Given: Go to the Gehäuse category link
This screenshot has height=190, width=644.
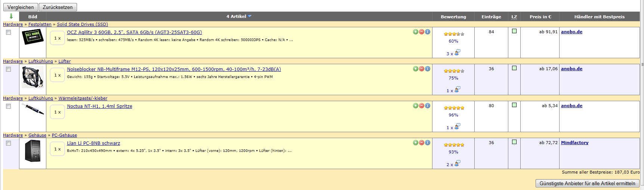Looking at the screenshot, I should (37, 135).
